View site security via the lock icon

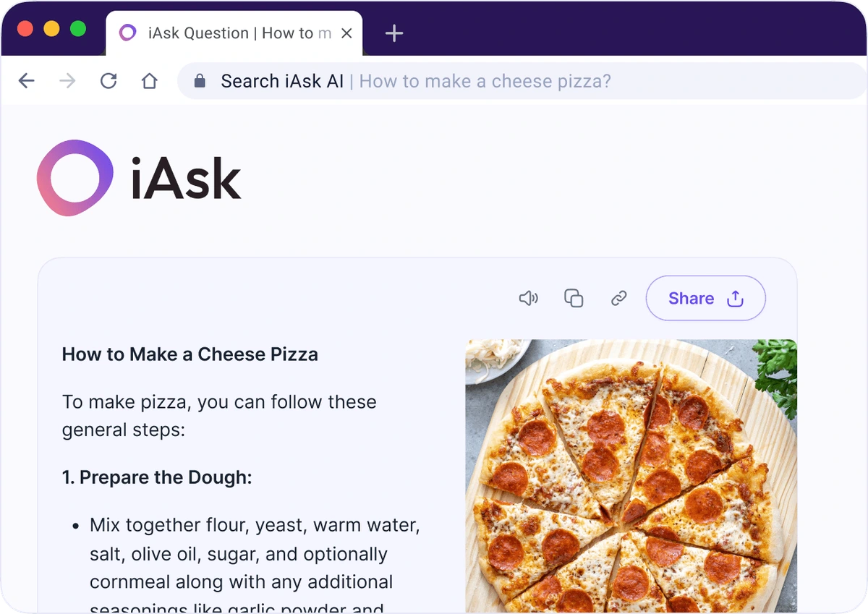click(199, 81)
